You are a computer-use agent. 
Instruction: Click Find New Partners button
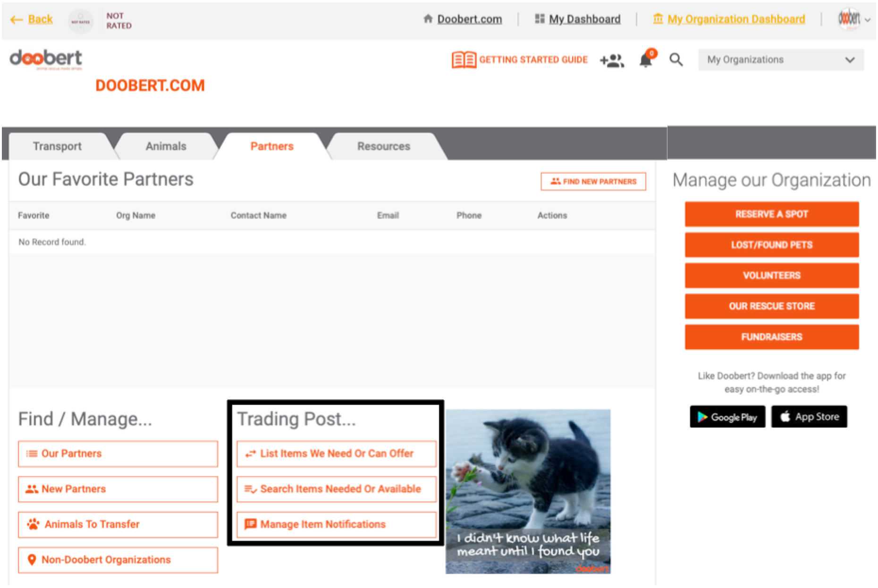tap(593, 182)
